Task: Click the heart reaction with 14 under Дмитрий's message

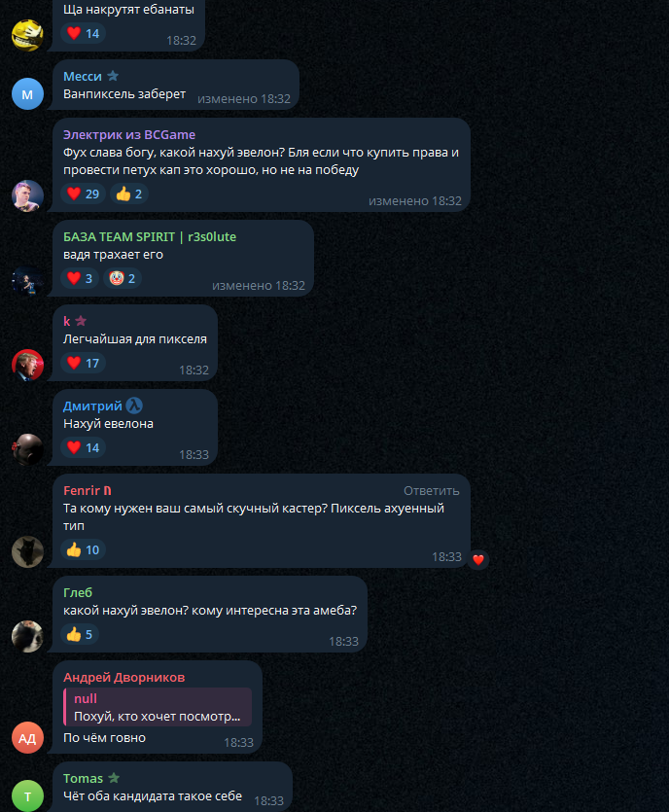Action: [x=84, y=447]
